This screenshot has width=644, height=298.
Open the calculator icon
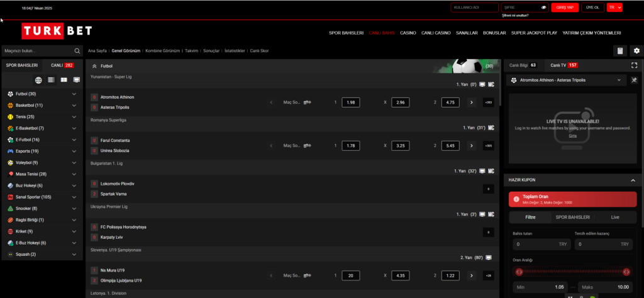tap(619, 51)
